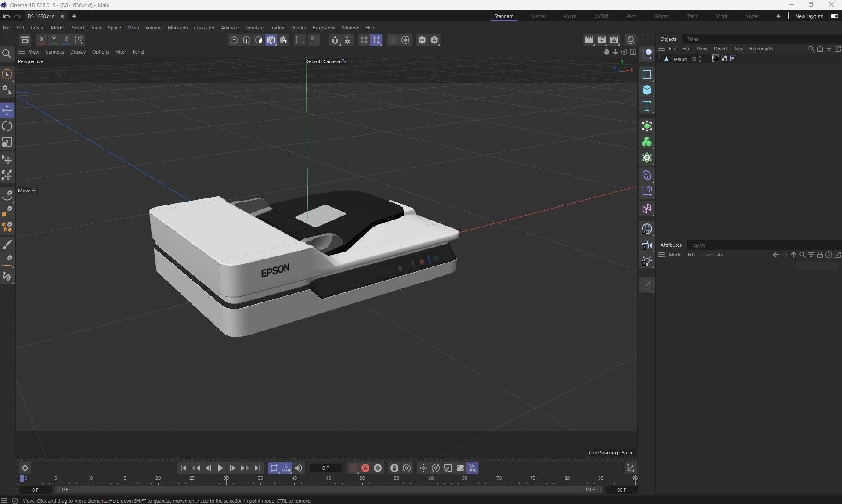Click Render to Picture Viewer icon

[x=602, y=40]
